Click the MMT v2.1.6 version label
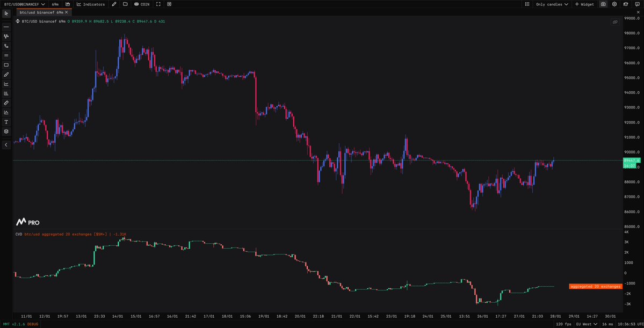644x328 pixels. (x=14, y=324)
